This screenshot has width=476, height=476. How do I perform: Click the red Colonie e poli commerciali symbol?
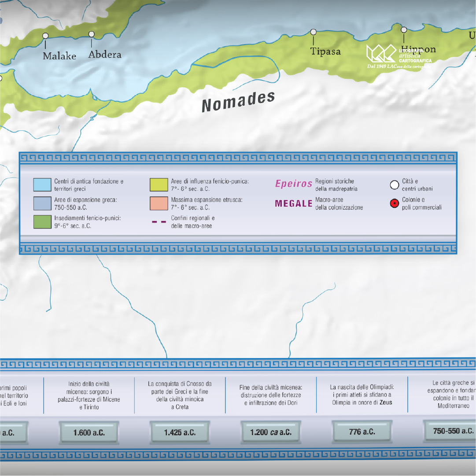395,203
